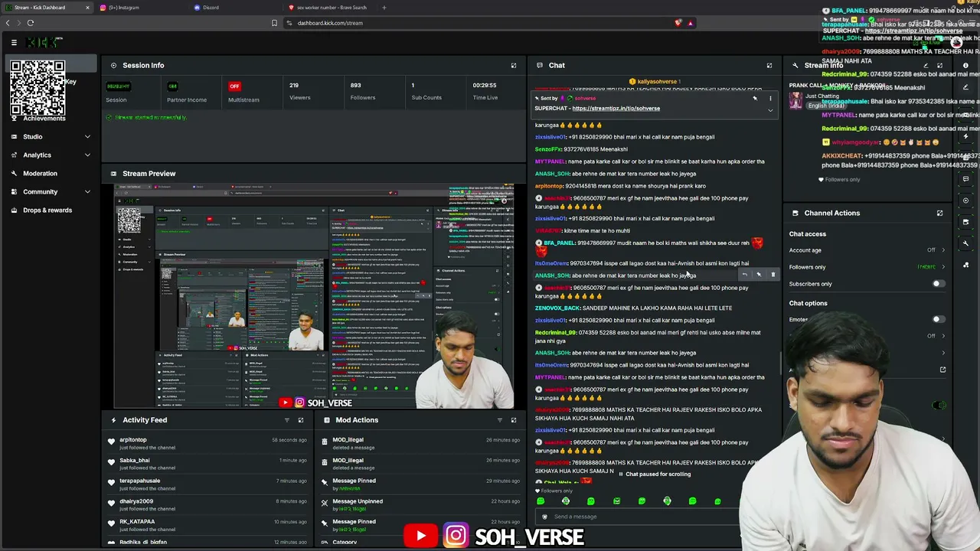The image size is (980, 551).
Task: Click the Chat paused for scrolling button
Action: pyautogui.click(x=655, y=474)
